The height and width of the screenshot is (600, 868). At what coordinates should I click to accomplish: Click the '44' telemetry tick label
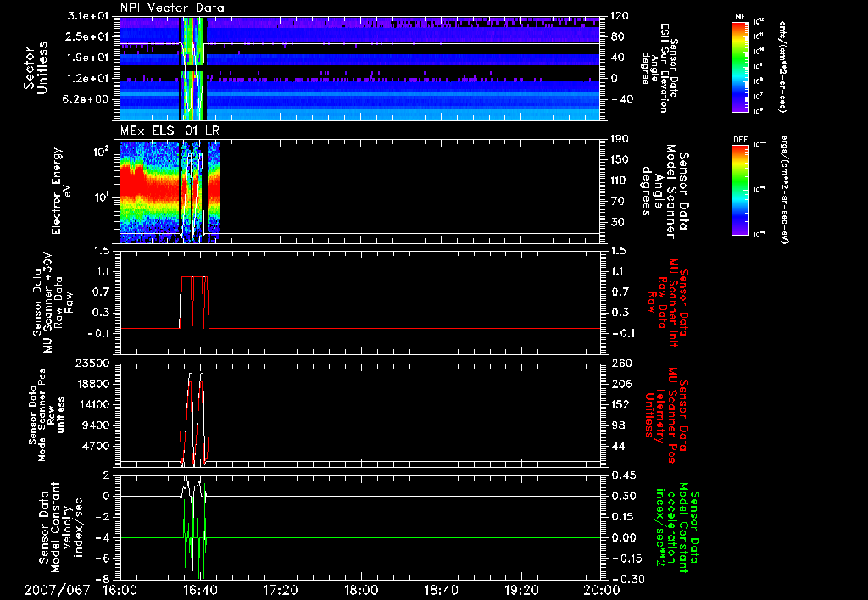[x=617, y=446]
